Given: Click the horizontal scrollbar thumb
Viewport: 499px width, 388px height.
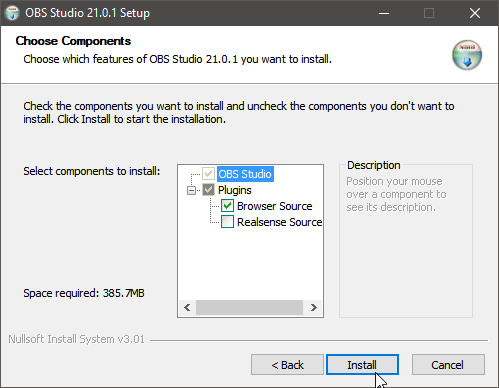Looking at the screenshot, I should (x=249, y=307).
